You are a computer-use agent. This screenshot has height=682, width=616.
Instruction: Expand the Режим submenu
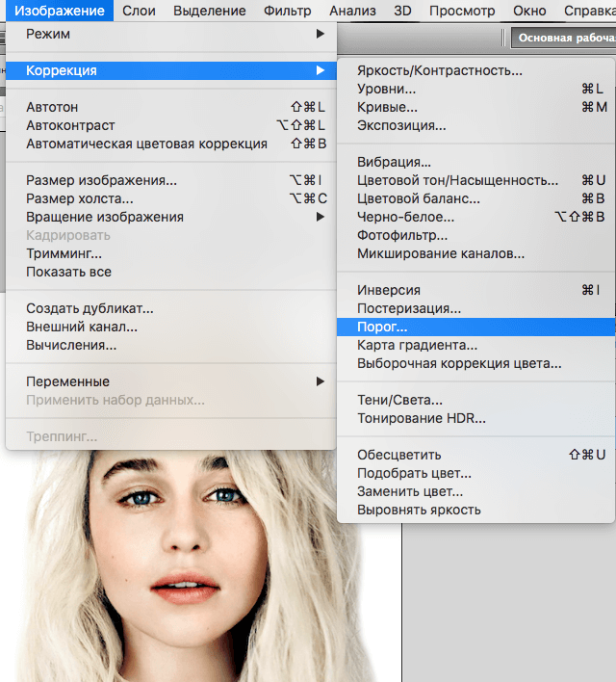[171, 34]
